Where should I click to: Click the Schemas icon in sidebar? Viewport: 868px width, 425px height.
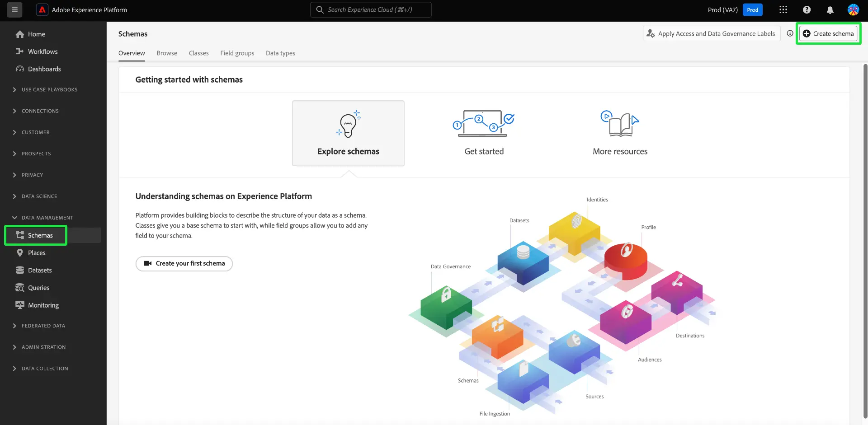click(20, 235)
